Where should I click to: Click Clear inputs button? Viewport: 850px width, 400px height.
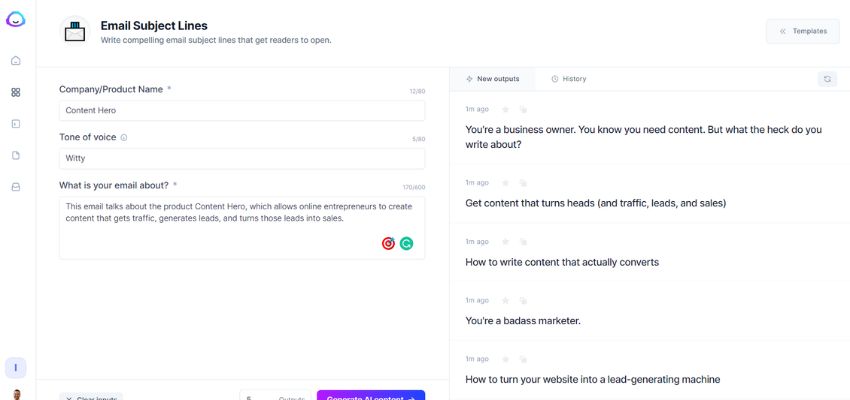pyautogui.click(x=91, y=396)
